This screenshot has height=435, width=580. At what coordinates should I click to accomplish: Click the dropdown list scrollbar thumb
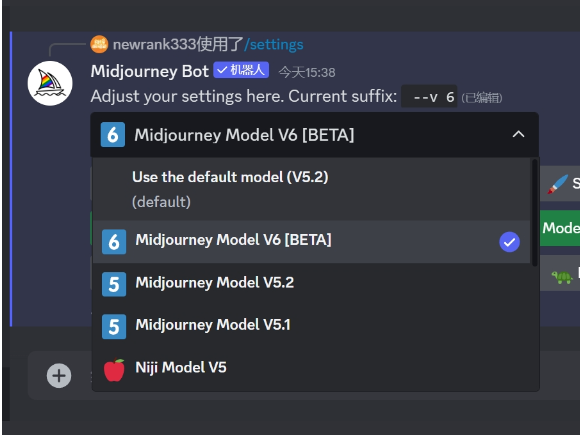(x=534, y=212)
